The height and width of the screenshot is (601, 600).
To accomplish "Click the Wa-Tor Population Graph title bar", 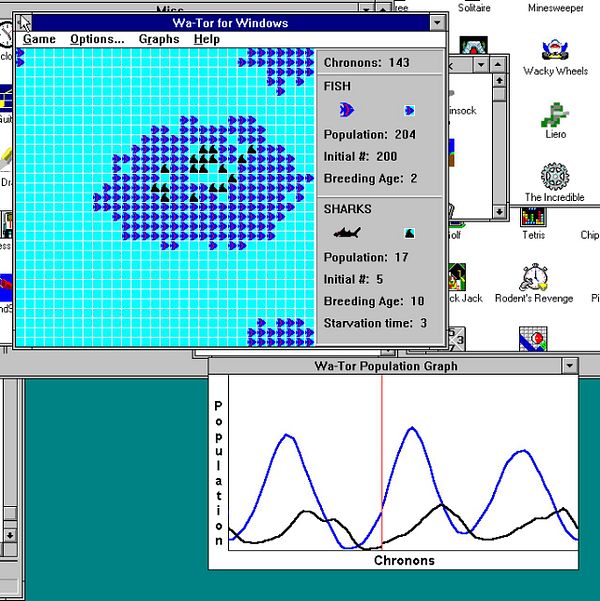I will pyautogui.click(x=386, y=366).
